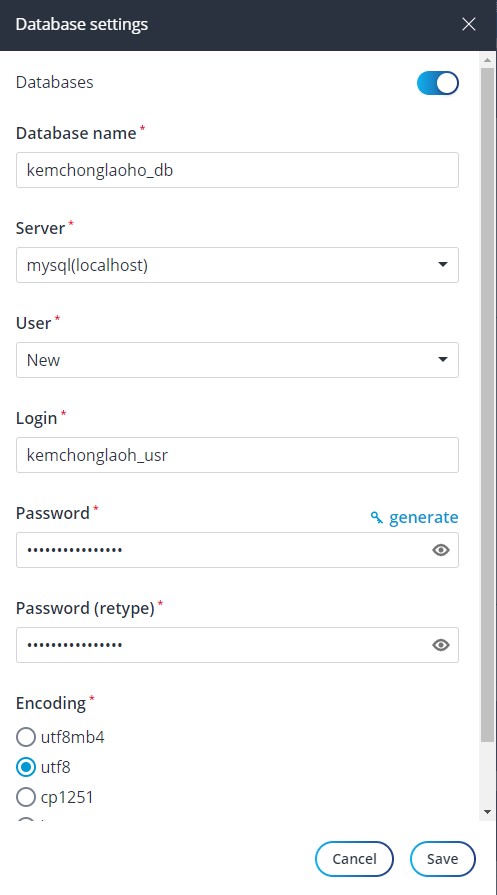Close the Database settings dialog
The width and height of the screenshot is (497, 895).
(x=468, y=24)
